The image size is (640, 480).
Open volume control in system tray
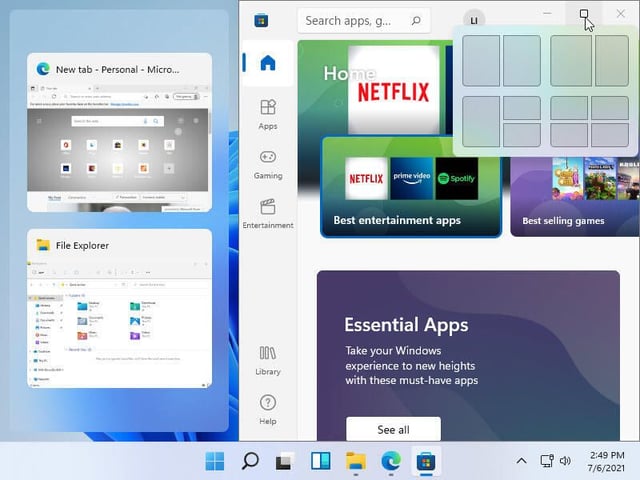[x=565, y=461]
